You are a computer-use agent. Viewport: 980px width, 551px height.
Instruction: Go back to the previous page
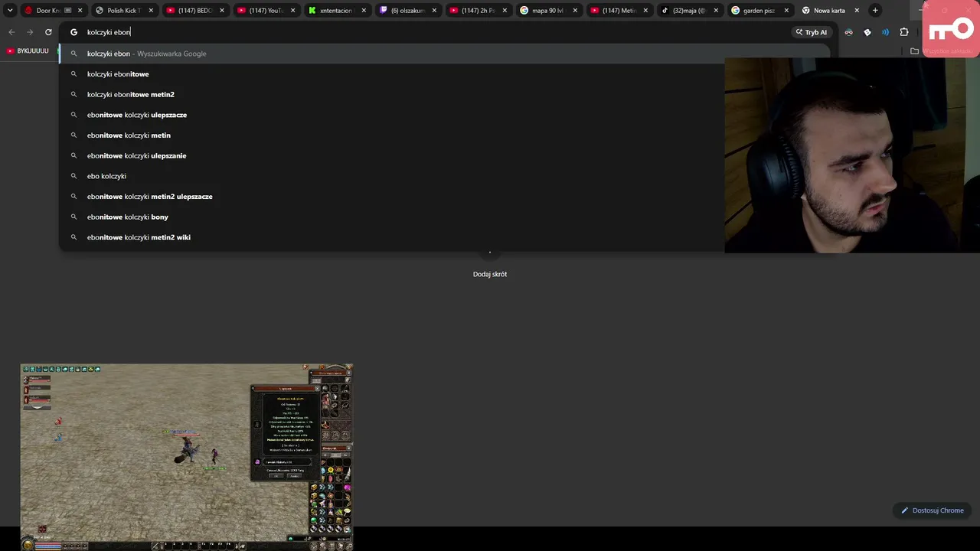[11, 32]
